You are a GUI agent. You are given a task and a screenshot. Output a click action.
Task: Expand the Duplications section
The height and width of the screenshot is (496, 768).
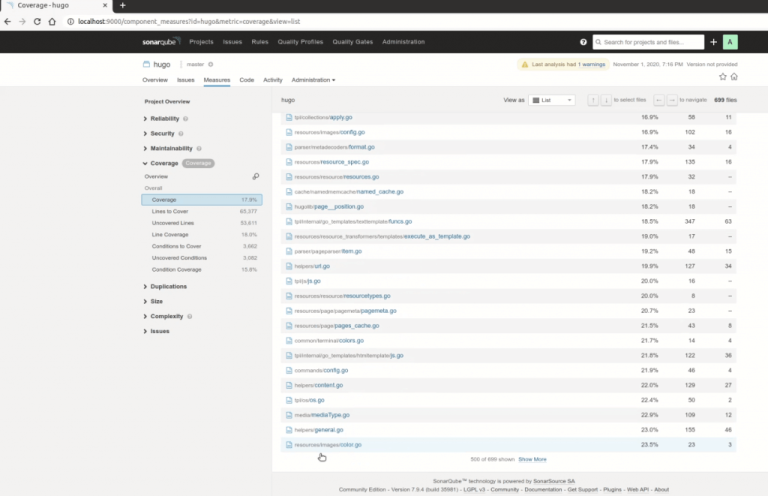[168, 286]
